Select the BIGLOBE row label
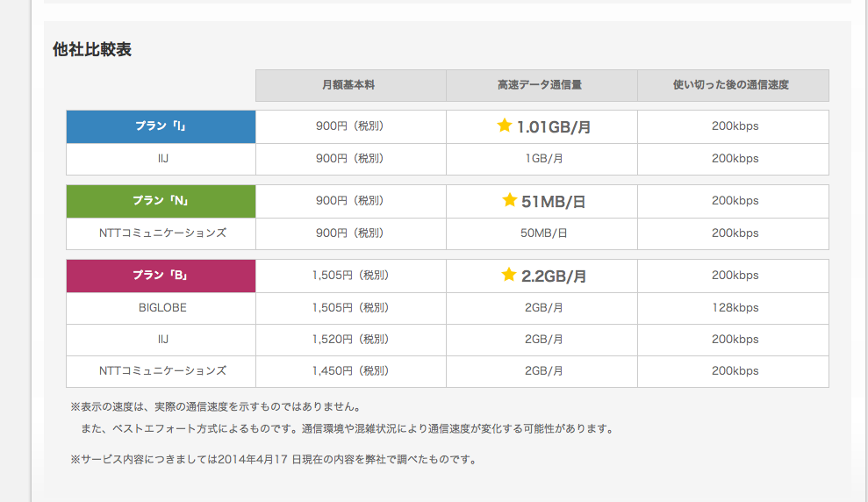868x502 pixels. [161, 308]
